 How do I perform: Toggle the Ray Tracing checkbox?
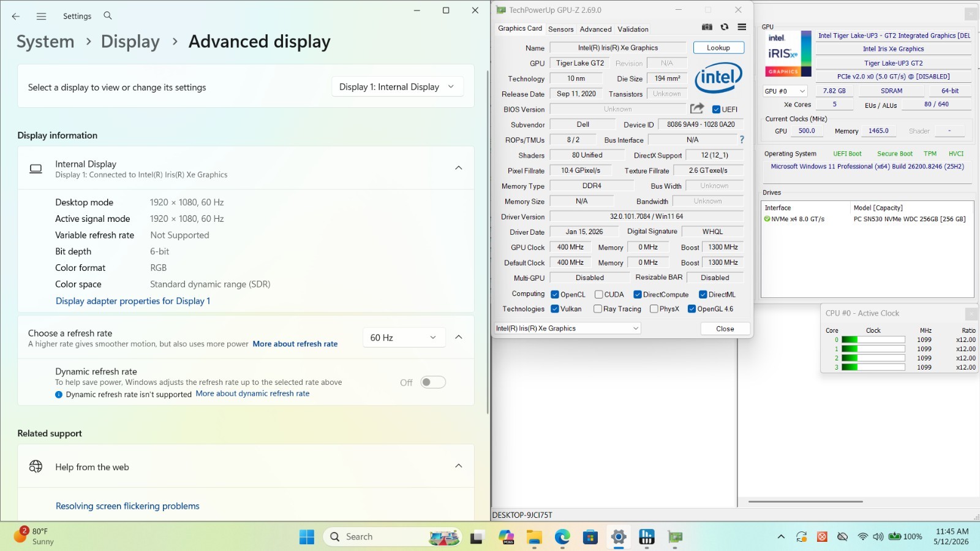click(598, 309)
